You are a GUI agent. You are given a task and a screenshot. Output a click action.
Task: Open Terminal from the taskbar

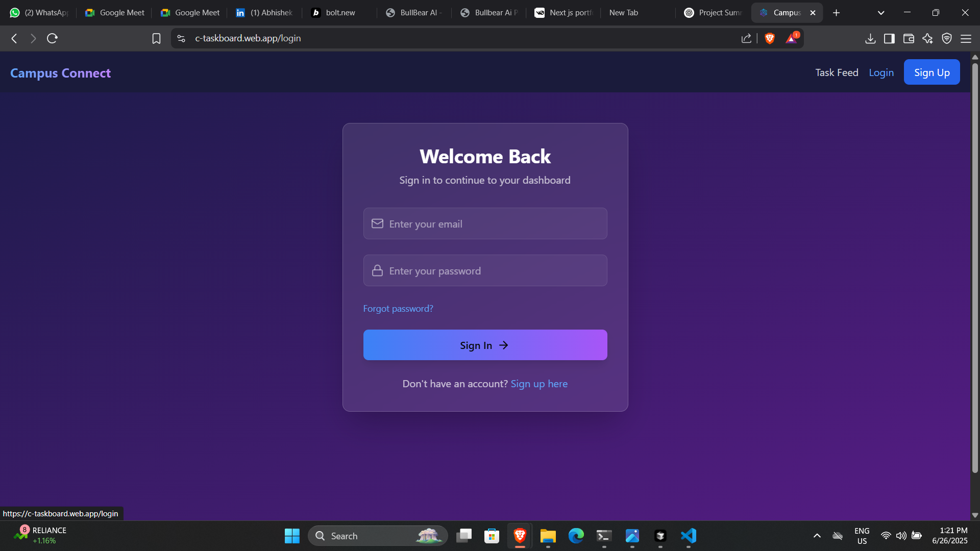click(x=604, y=536)
